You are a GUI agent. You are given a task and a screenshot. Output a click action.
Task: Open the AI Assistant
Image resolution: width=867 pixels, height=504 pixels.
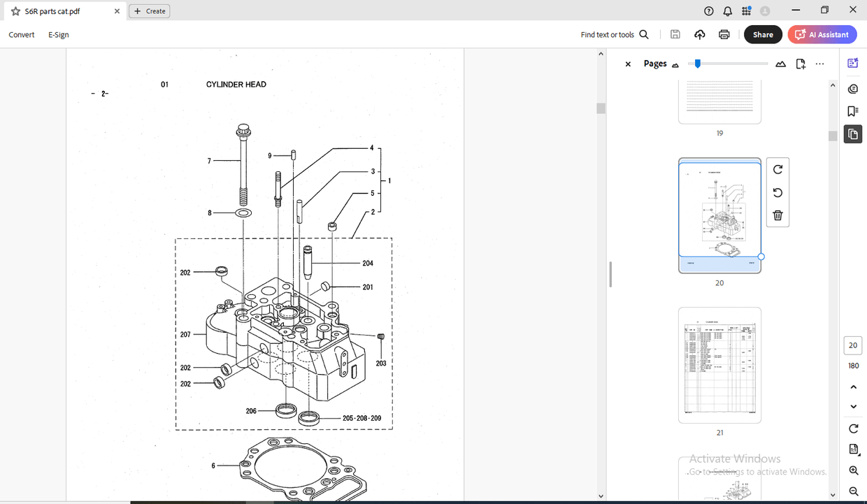[822, 34]
